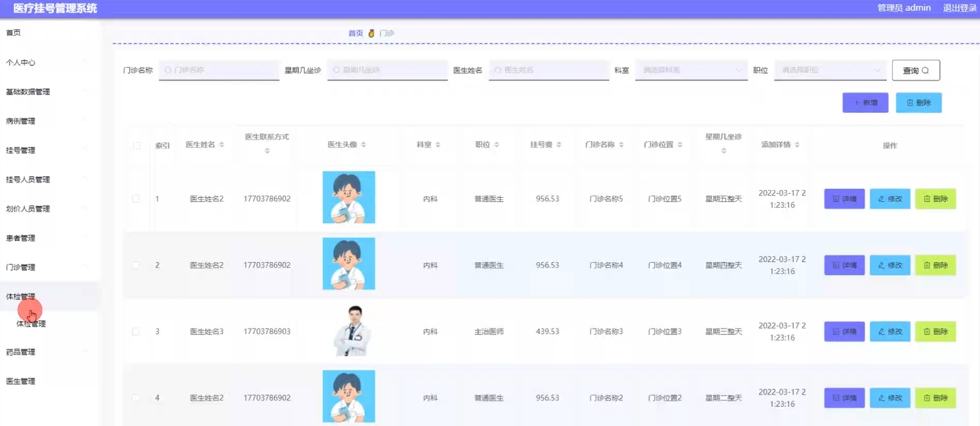
Task: Click the doctor avatar in row 4
Action: [x=349, y=396]
